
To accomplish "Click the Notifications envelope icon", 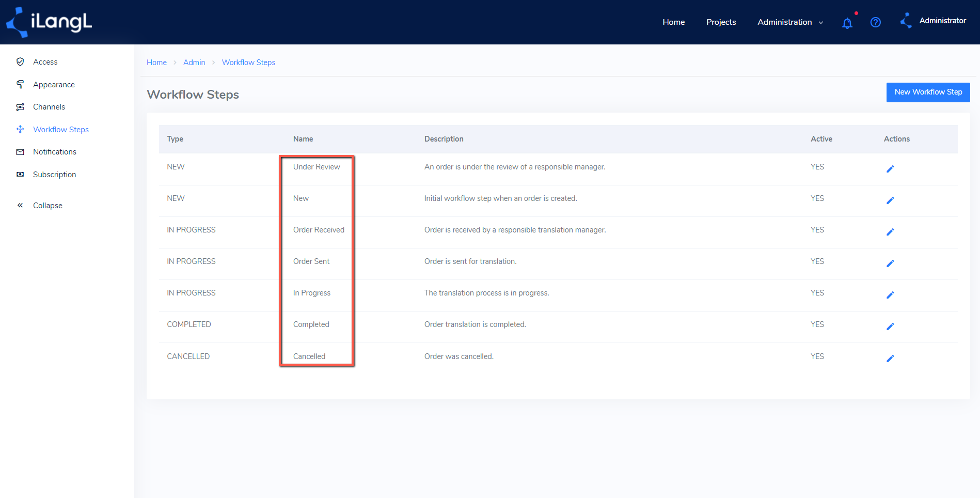I will 20,152.
